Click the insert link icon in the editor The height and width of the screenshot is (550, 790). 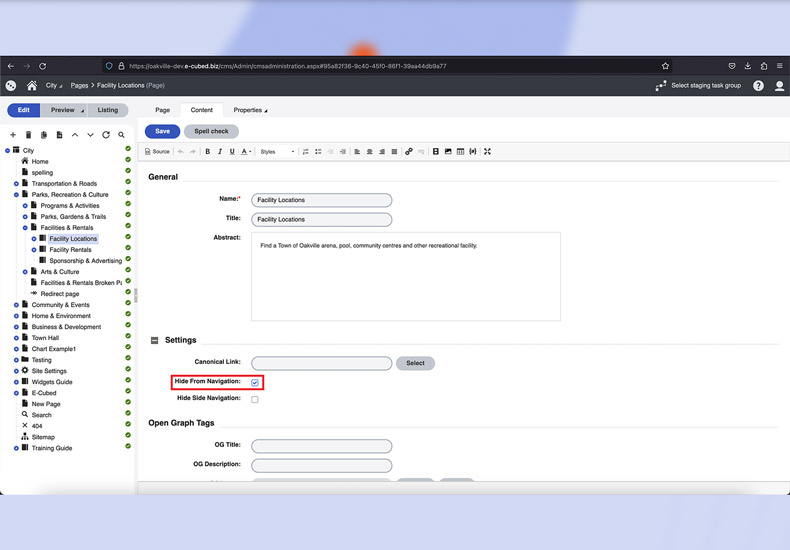coord(409,152)
